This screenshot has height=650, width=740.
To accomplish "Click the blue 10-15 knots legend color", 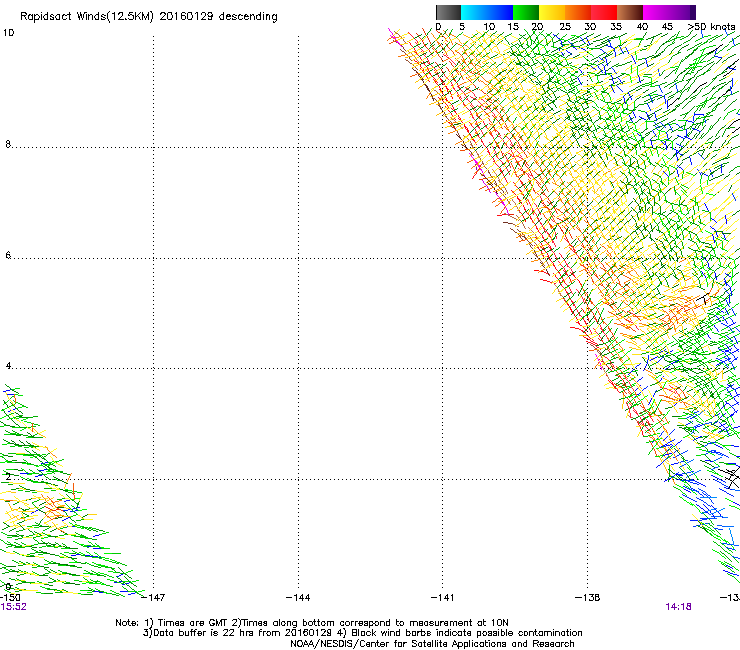I will (500, 12).
